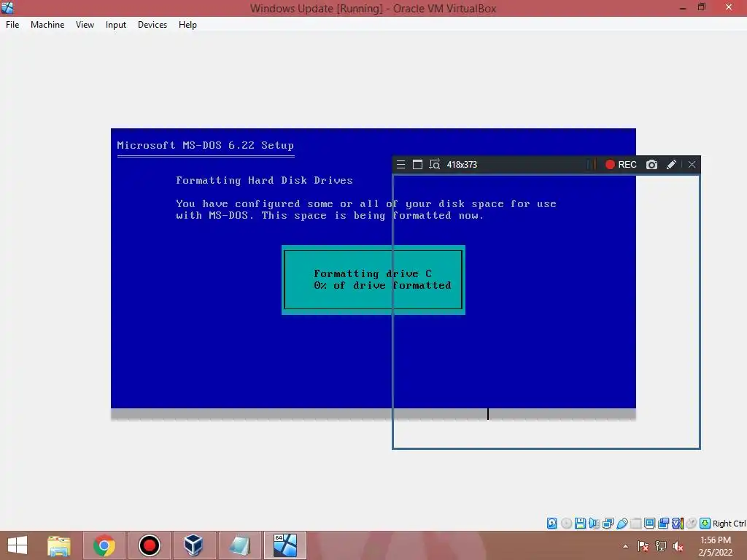Screen dimensions: 747x560
Task: Open the Devices menu
Action: 152,25
